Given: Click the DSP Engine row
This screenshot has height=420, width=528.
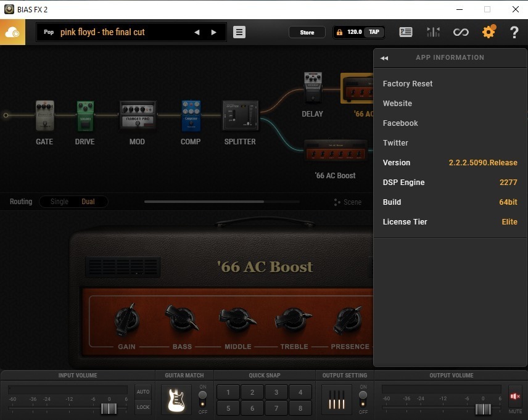Looking at the screenshot, I should point(450,182).
